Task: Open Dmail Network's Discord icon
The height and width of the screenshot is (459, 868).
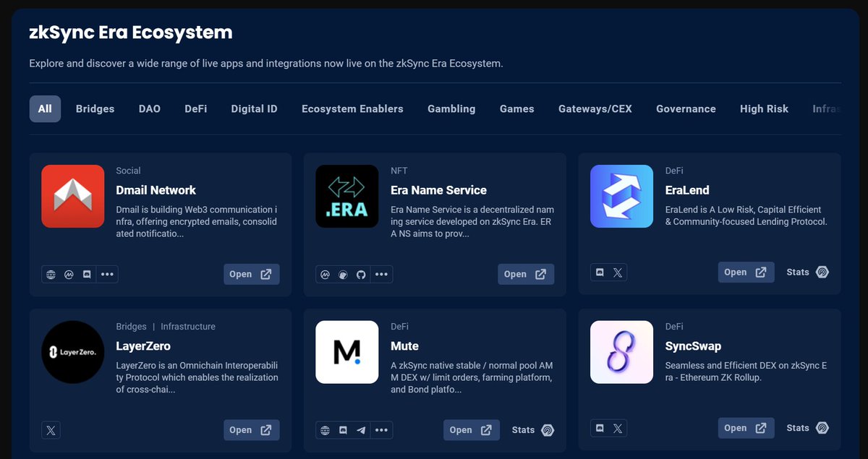Action: [87, 275]
